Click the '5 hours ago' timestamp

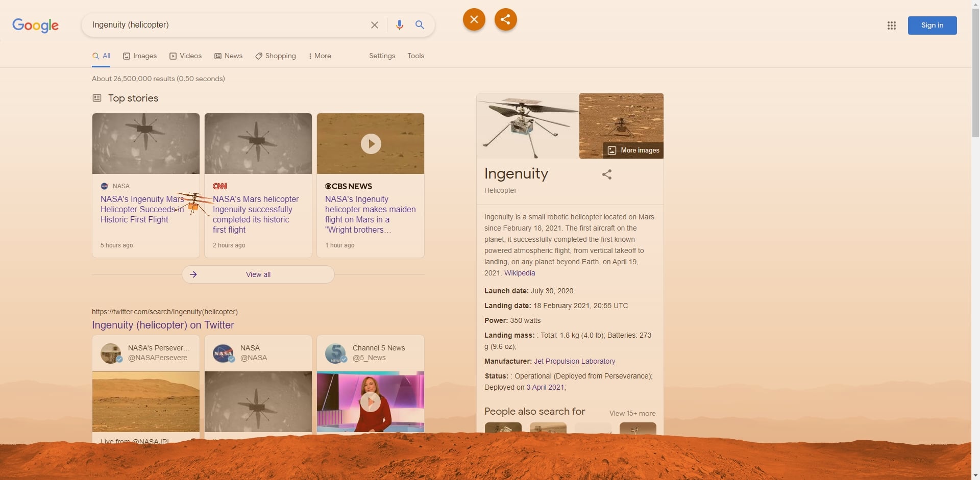point(116,245)
